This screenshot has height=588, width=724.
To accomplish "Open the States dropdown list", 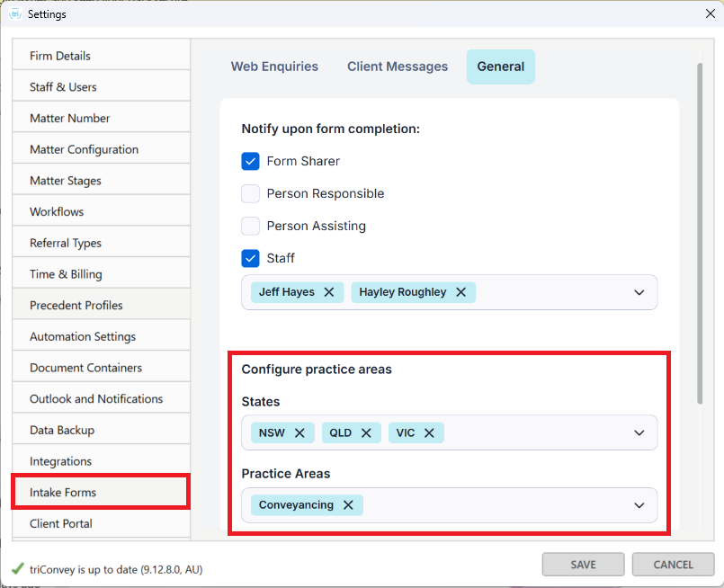I will (639, 432).
